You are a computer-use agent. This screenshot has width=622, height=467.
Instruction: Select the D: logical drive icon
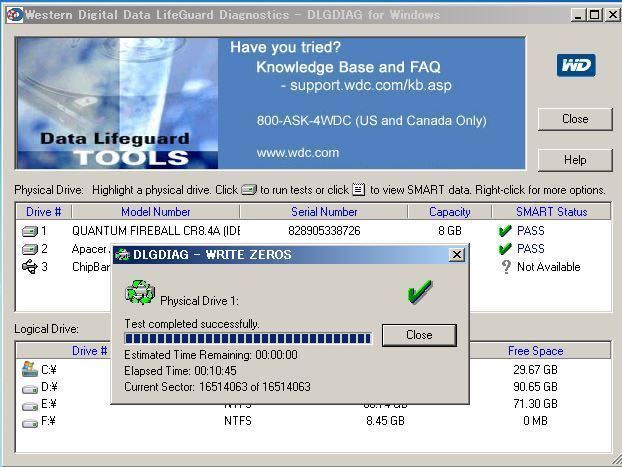tap(30, 388)
